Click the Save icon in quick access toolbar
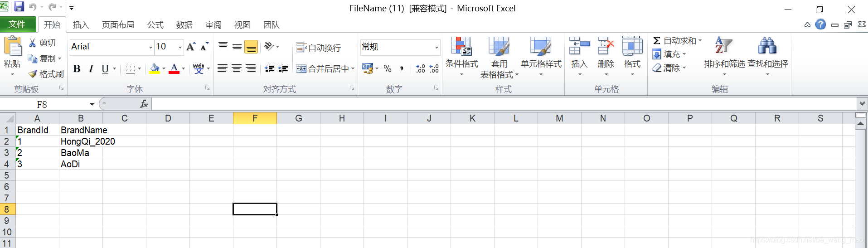Screen dimensions: 868x248 click(x=19, y=7)
